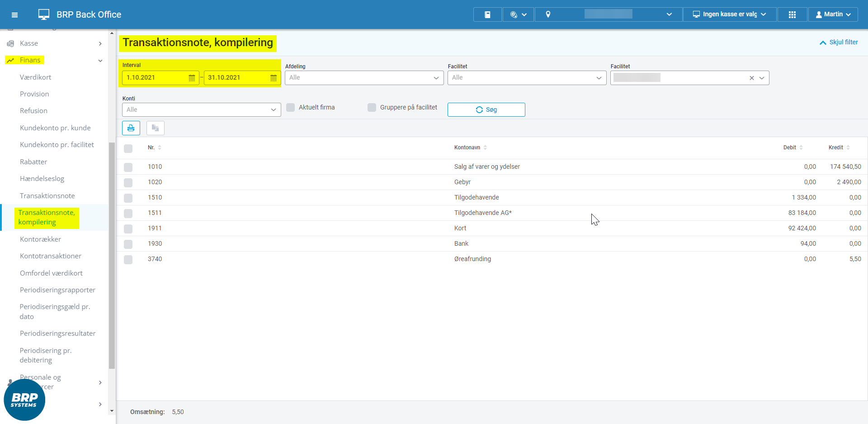The height and width of the screenshot is (424, 868).
Task: Open Periodiseringsresultater in the sidebar
Action: pyautogui.click(x=57, y=333)
